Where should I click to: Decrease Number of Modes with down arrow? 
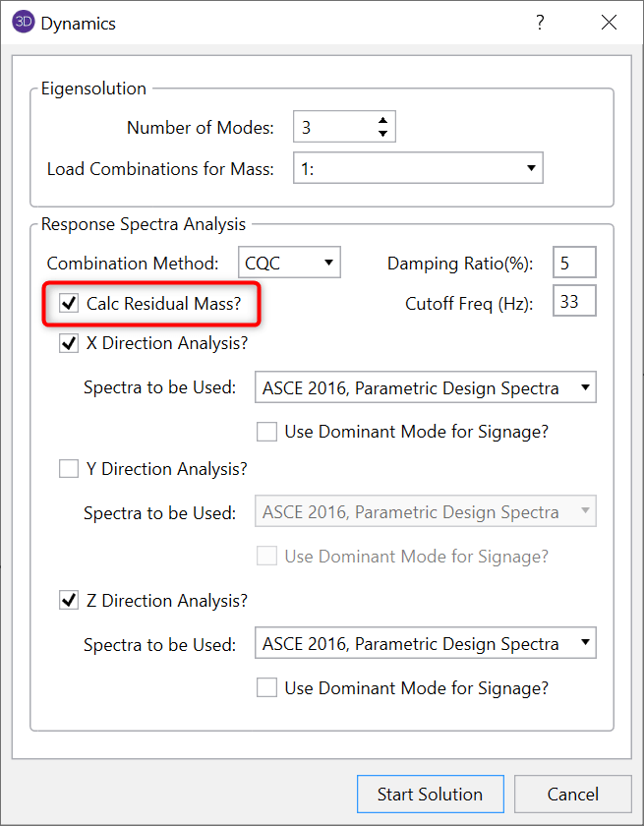point(382,133)
